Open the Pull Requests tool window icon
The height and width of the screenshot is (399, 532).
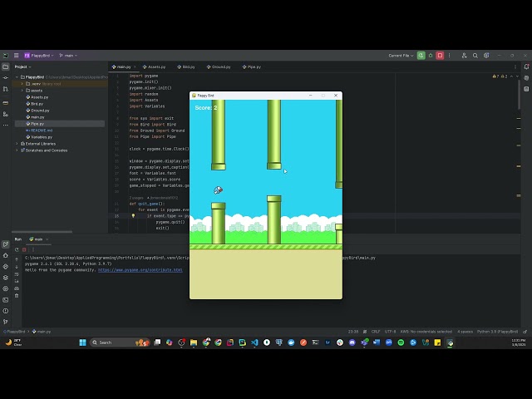(x=6, y=89)
